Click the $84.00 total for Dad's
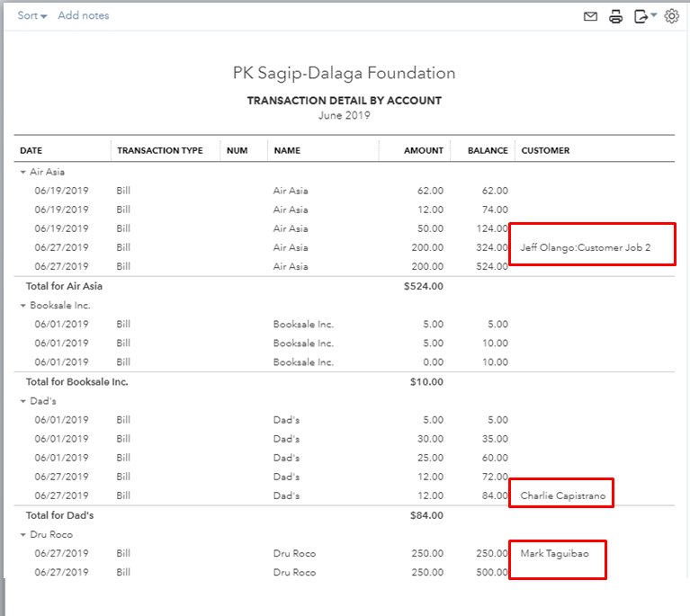The height and width of the screenshot is (616, 690). click(429, 515)
